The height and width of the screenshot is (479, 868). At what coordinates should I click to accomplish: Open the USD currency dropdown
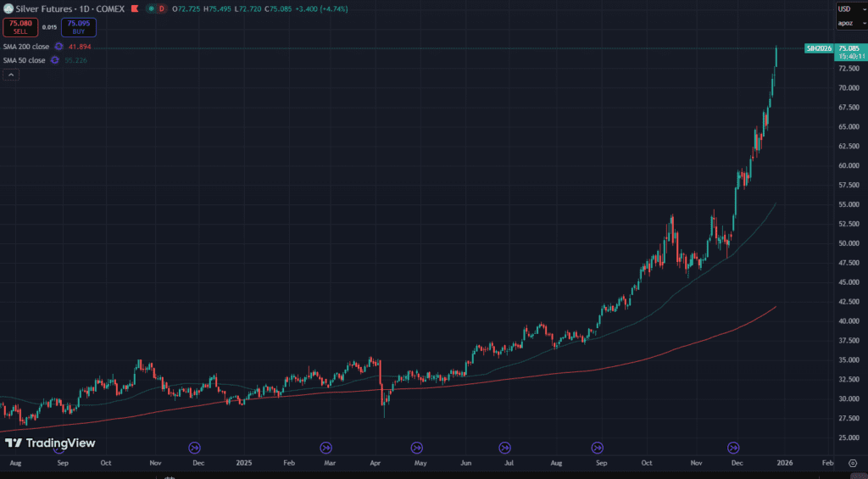[x=850, y=8]
